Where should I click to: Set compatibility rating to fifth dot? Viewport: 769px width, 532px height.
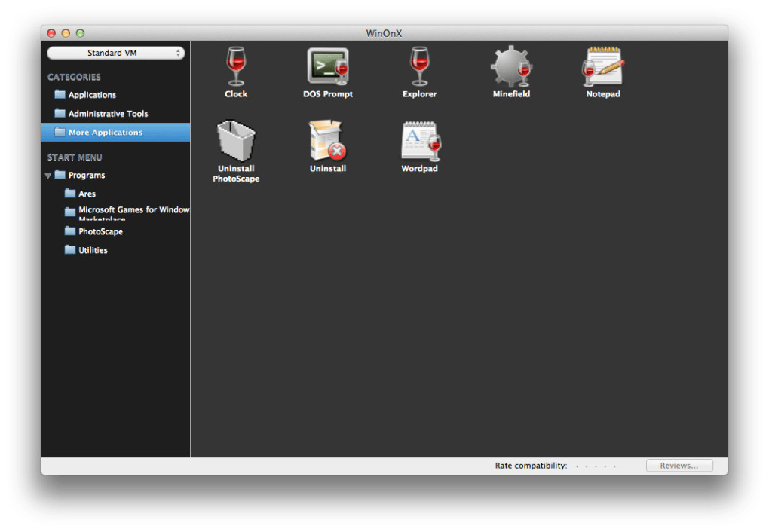pos(614,466)
